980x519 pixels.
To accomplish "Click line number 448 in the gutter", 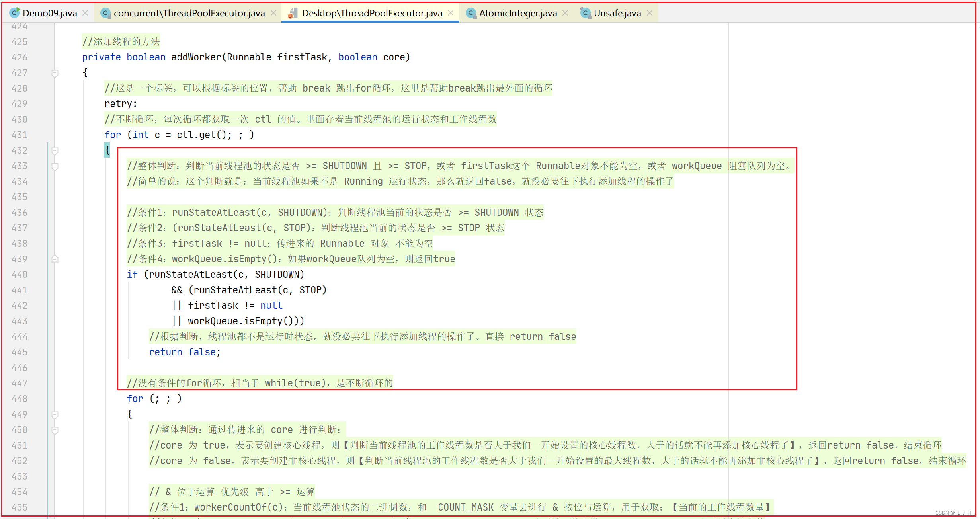I will (20, 399).
